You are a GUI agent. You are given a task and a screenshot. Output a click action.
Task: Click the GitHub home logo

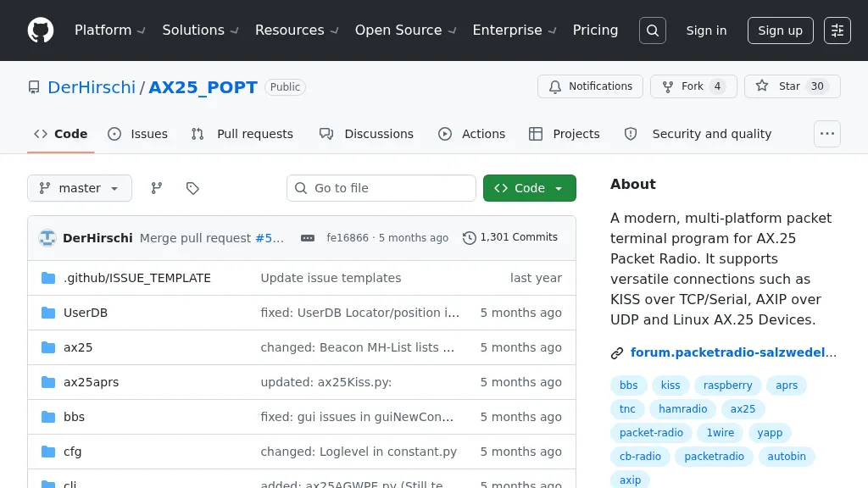click(40, 30)
